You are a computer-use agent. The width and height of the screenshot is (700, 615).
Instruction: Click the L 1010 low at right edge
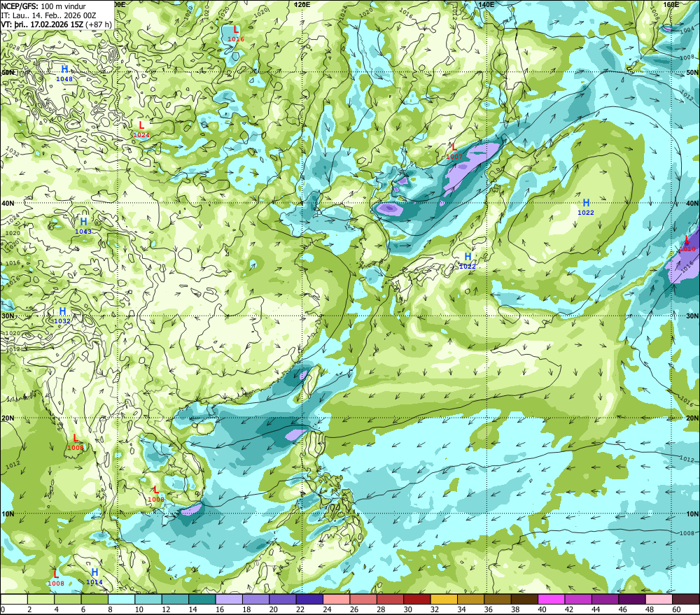click(687, 243)
